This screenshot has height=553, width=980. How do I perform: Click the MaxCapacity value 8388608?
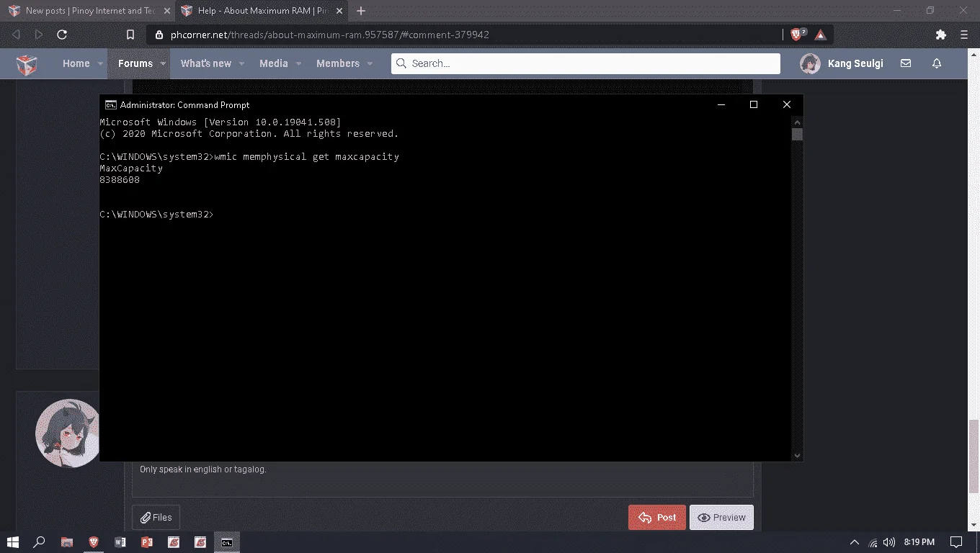[x=120, y=180]
